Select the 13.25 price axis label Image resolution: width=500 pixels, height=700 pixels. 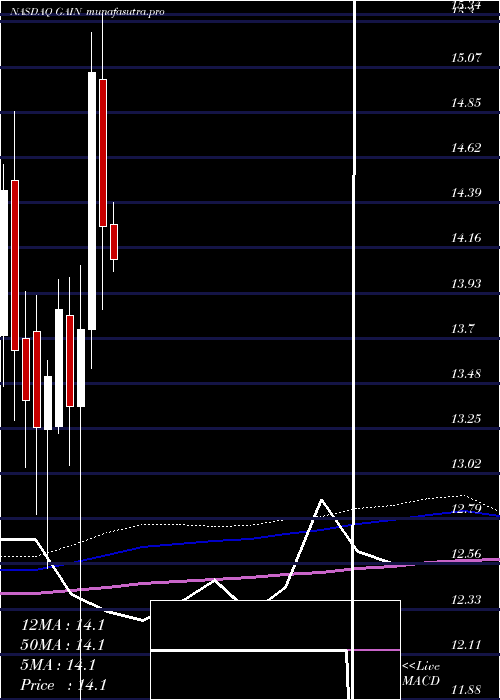pyautogui.click(x=466, y=419)
